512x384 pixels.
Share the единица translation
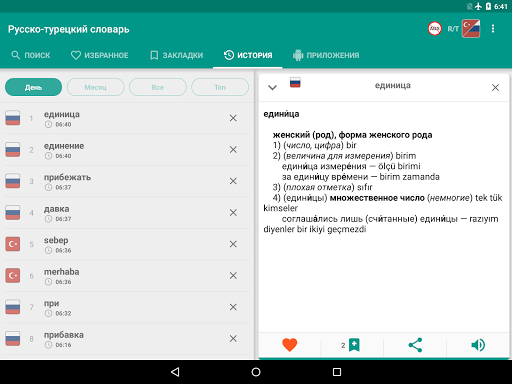click(415, 345)
